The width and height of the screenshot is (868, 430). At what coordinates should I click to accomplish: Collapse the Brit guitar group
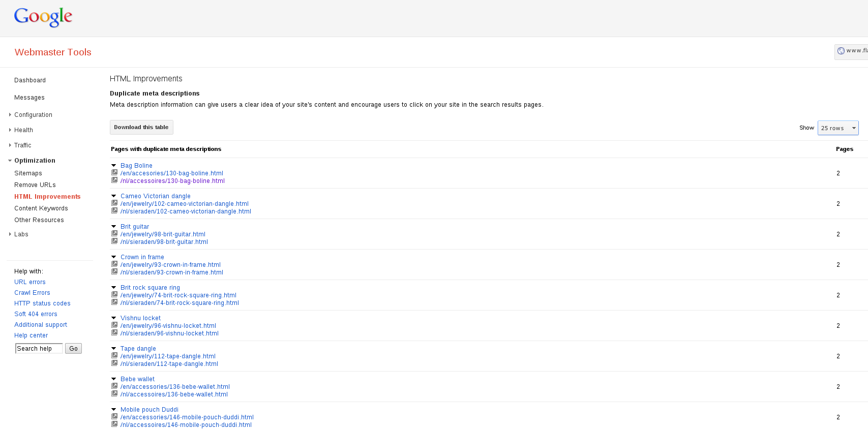click(x=114, y=227)
